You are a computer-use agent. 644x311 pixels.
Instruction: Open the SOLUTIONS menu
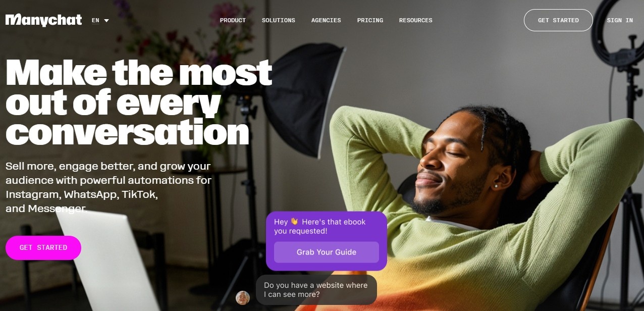(x=279, y=20)
